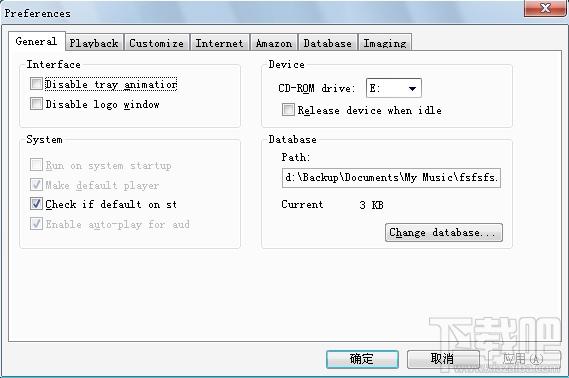
Task: Toggle Release device when idle checkbox
Action: [288, 110]
